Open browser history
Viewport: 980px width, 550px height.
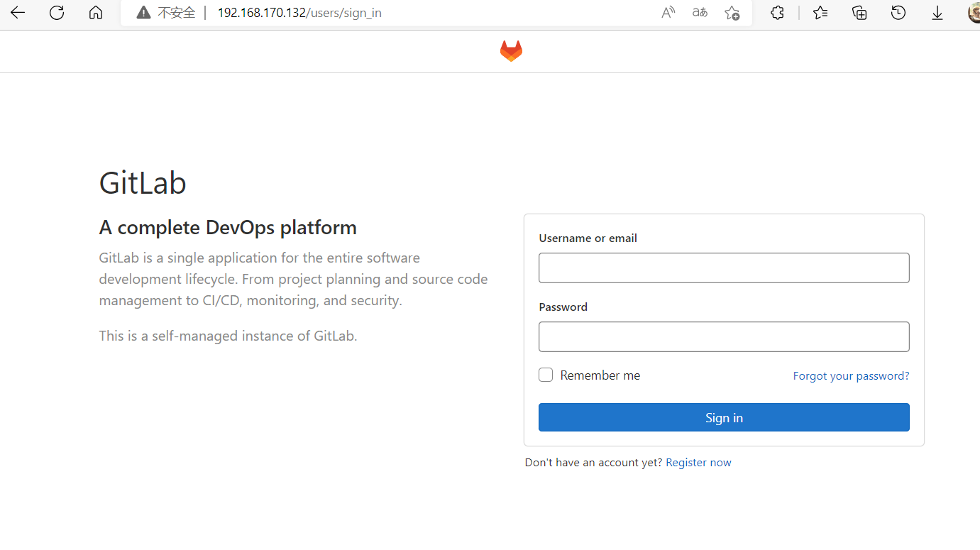coord(898,13)
